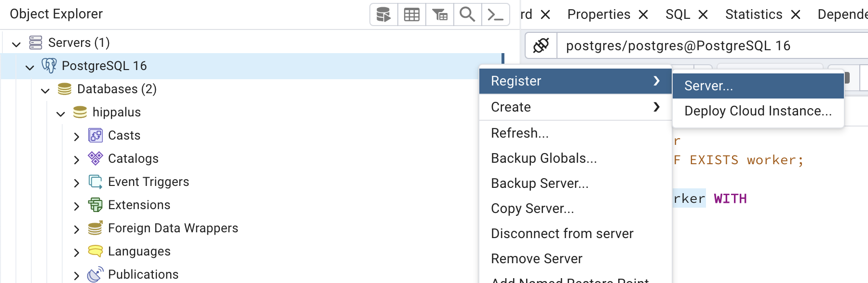Open Filtered Rows toolbar icon
868x283 pixels.
[440, 14]
